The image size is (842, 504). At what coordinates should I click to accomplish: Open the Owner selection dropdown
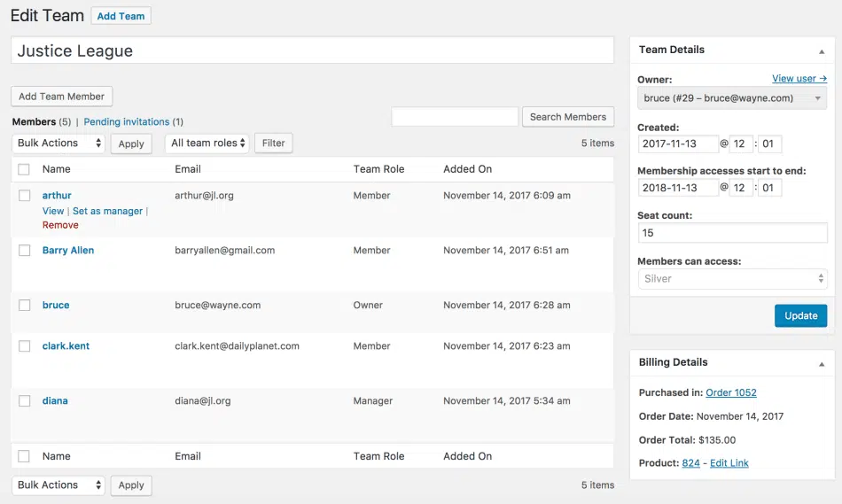[x=732, y=98]
